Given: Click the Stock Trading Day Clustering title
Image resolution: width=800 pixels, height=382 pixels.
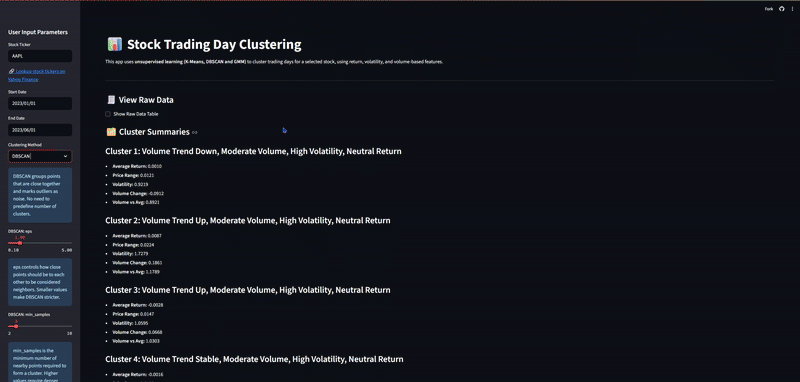Looking at the screenshot, I should 214,44.
